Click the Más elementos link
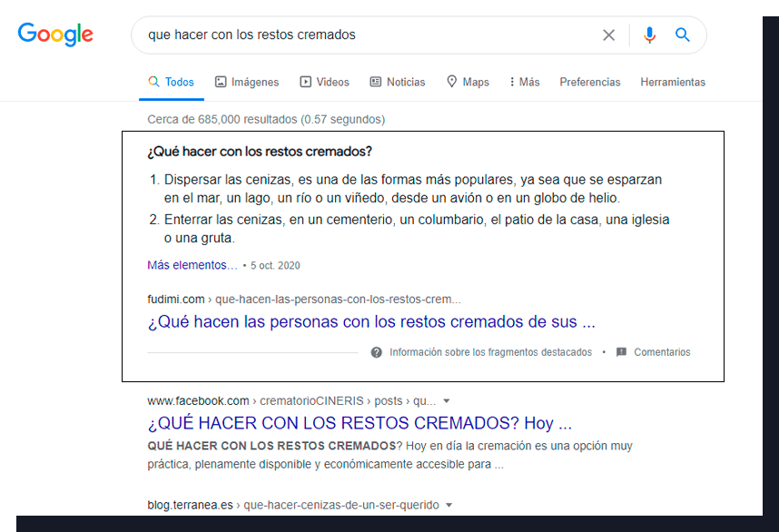The image size is (779, 532). (x=192, y=266)
